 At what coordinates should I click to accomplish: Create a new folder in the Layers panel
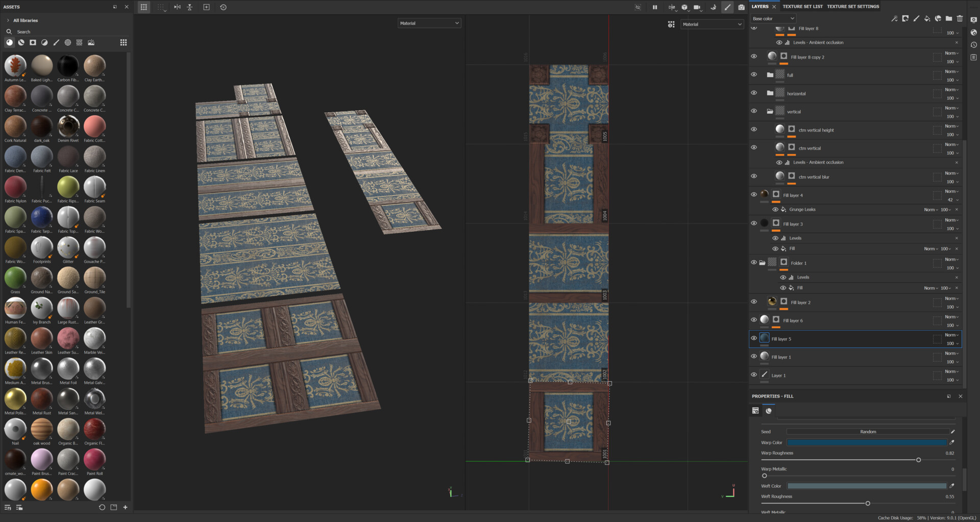[949, 18]
